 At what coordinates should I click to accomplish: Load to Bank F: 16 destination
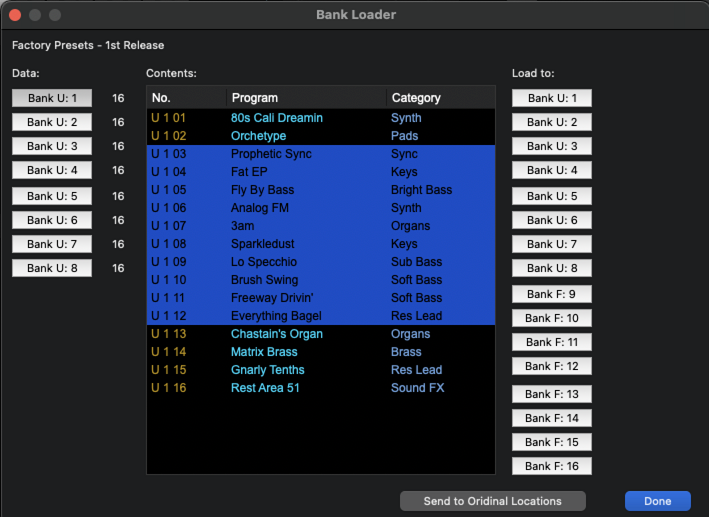(x=551, y=466)
